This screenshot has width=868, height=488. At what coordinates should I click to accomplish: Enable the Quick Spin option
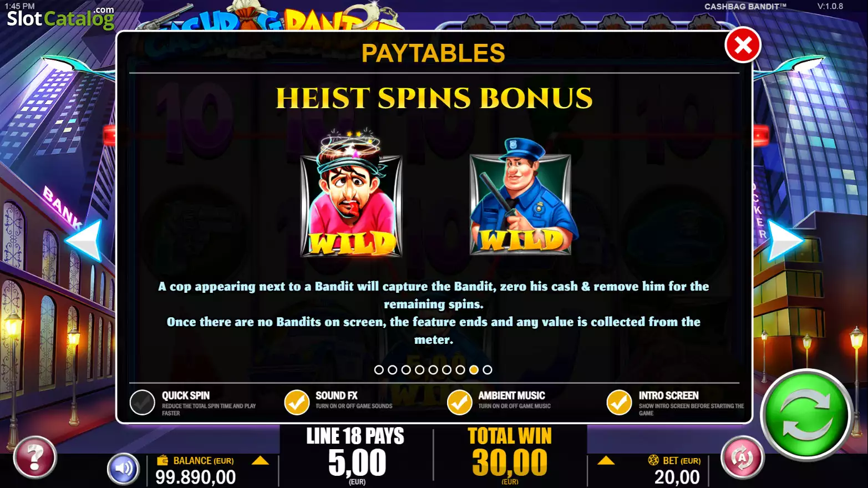pos(142,403)
